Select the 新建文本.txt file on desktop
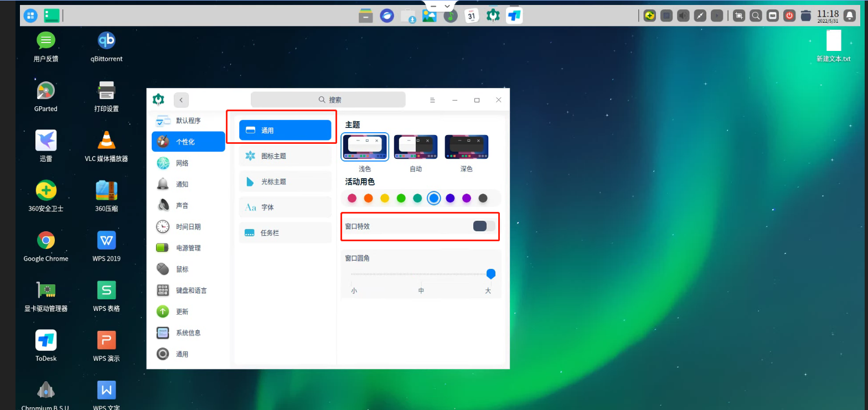Viewport: 868px width, 410px height. point(834,46)
